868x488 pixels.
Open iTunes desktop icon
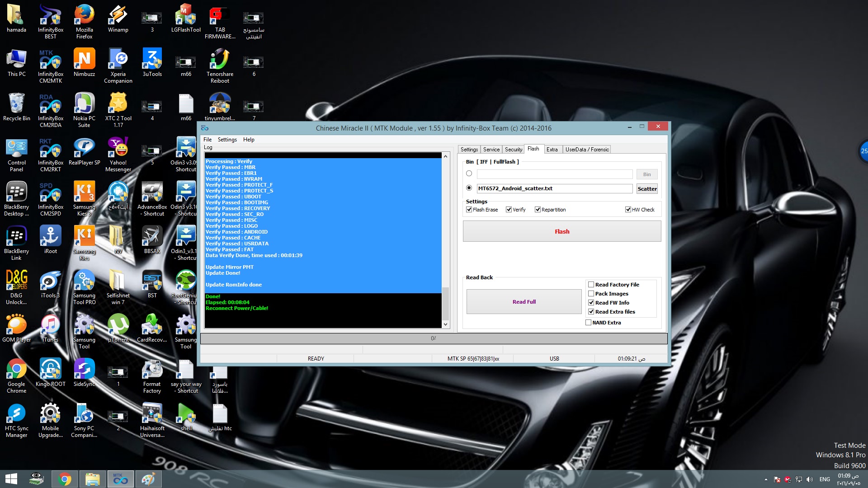point(50,328)
